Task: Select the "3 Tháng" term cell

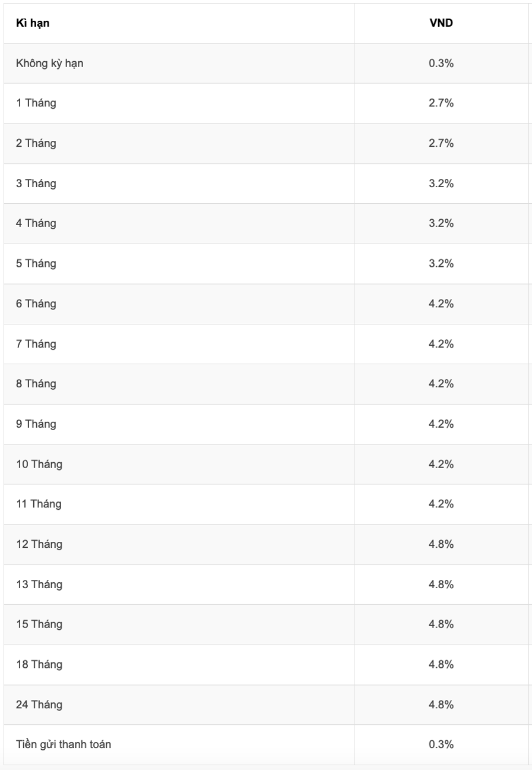Action: coord(36,183)
